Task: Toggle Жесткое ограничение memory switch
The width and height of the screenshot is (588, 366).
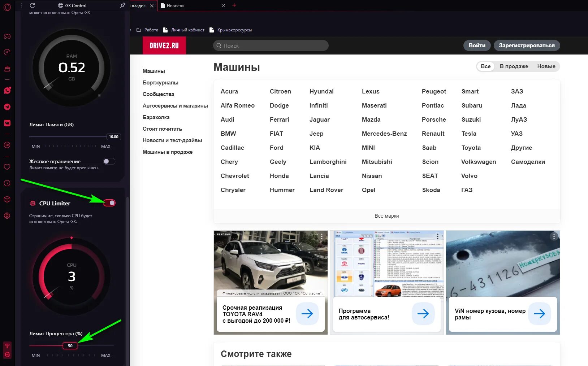Action: [x=109, y=161]
